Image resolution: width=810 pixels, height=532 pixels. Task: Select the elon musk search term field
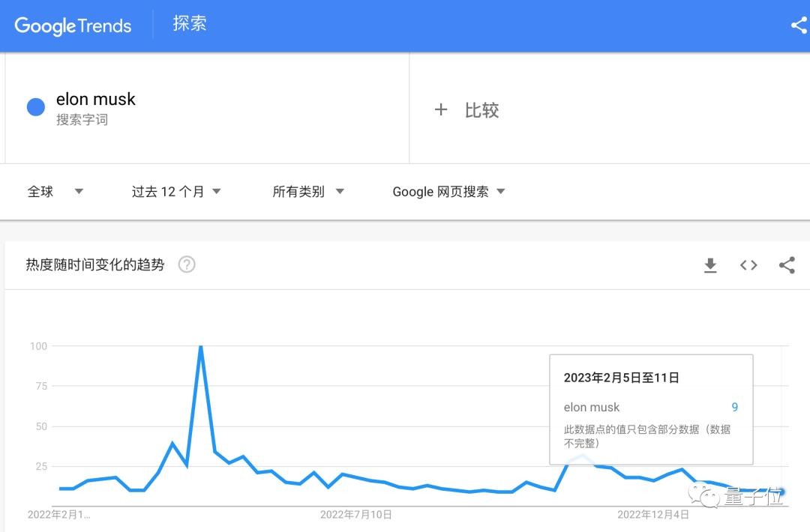pos(207,108)
